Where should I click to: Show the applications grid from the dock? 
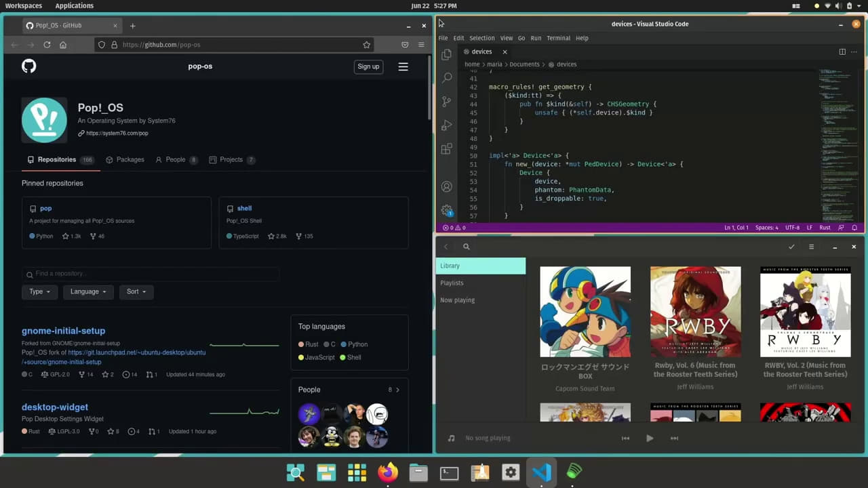point(357,472)
